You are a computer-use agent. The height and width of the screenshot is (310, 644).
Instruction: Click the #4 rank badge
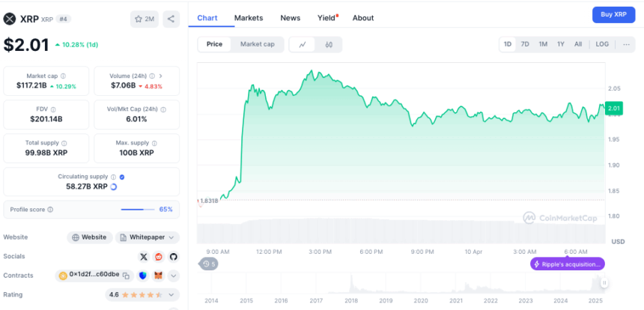click(62, 19)
